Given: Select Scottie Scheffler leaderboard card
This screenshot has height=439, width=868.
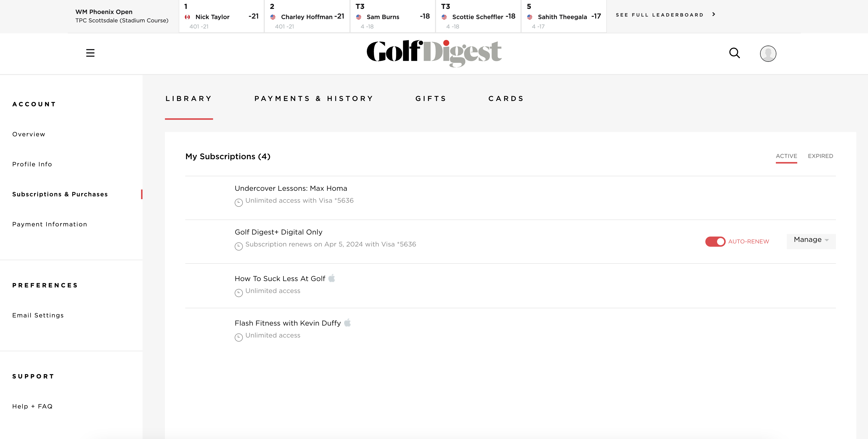Looking at the screenshot, I should pyautogui.click(x=478, y=16).
